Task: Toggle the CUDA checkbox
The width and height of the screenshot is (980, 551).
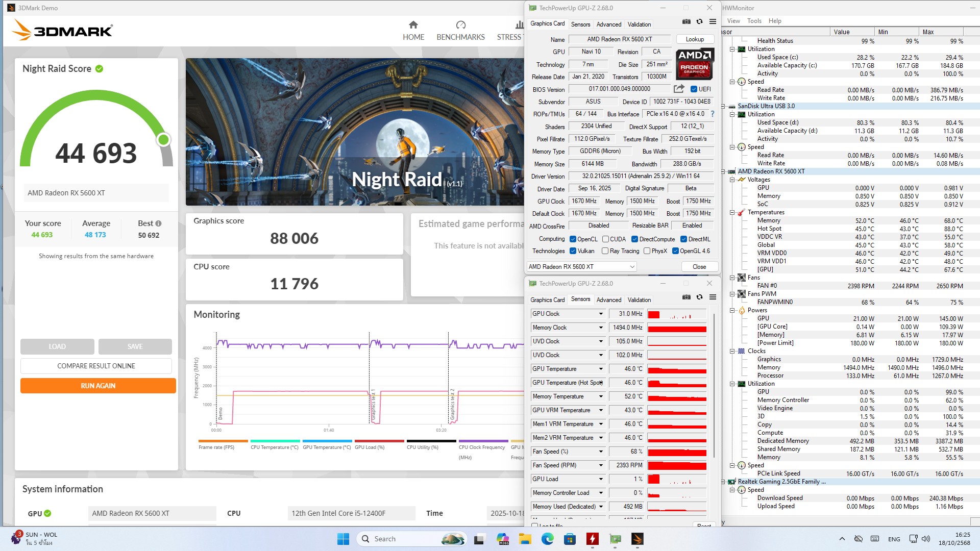Action: (x=605, y=239)
